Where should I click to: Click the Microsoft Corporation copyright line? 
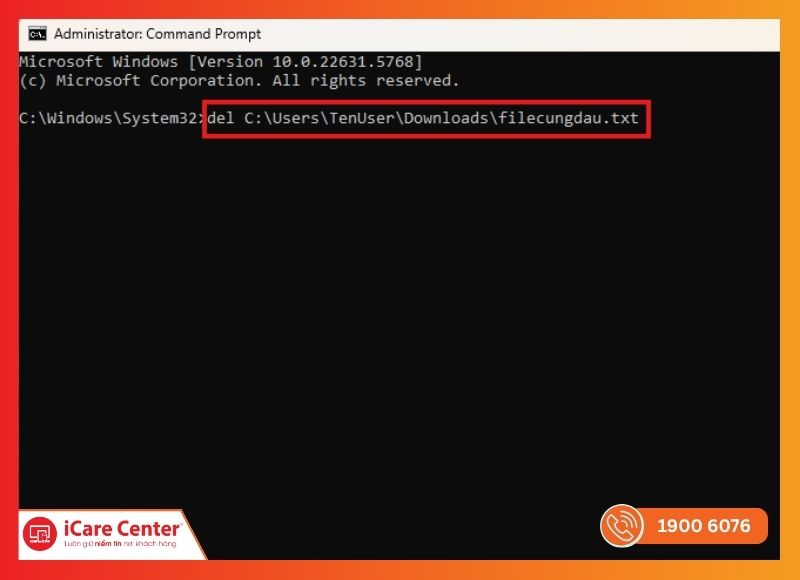[x=239, y=81]
